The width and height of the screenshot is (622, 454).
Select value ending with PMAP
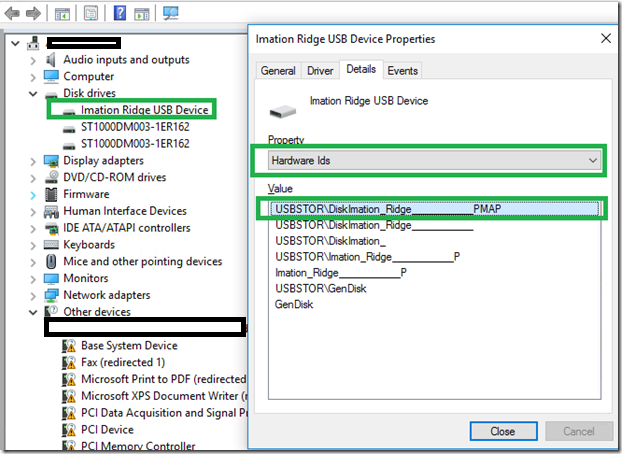click(435, 209)
